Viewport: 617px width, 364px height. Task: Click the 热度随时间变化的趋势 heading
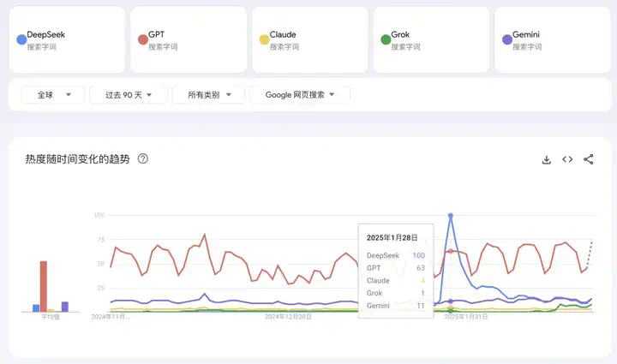click(x=77, y=158)
